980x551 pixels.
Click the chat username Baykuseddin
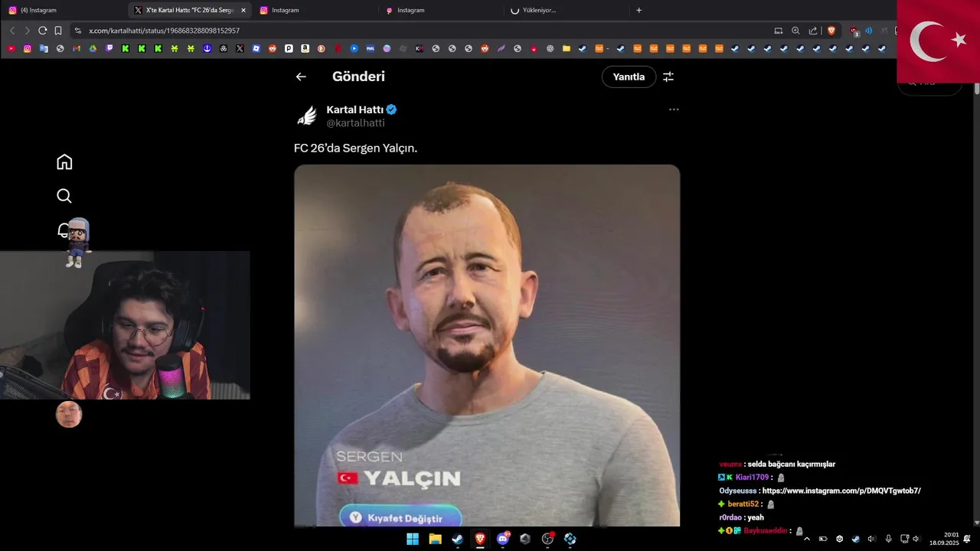766,531
